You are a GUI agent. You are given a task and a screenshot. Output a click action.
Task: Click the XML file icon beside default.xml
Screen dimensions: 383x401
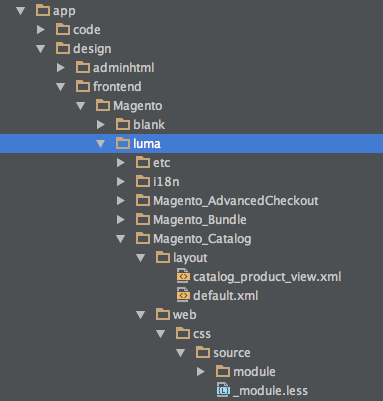click(x=183, y=295)
